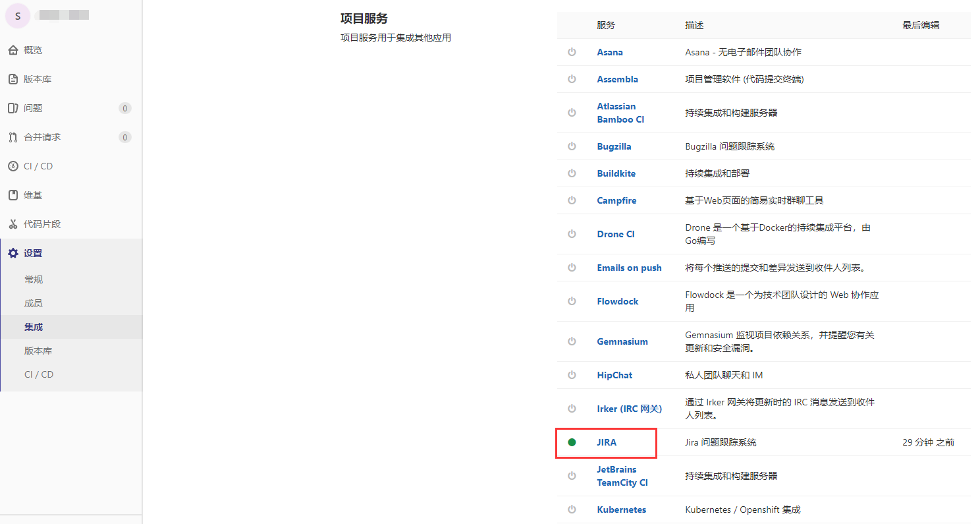Open the 集成 settings submenu item
Image resolution: width=980 pixels, height=524 pixels.
point(34,327)
